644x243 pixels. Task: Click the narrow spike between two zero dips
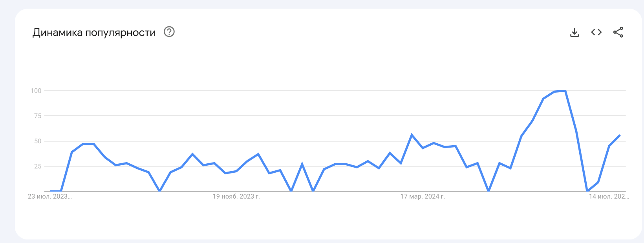302,164
